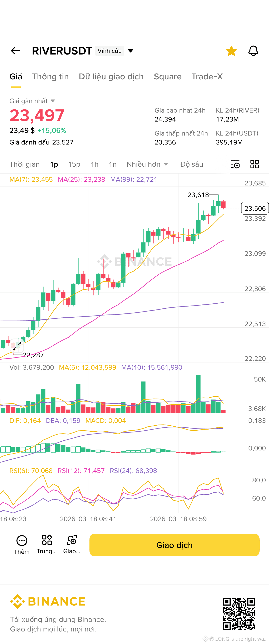Click the DEA: 0,159 label
This screenshot has height=644, width=269.
tap(63, 421)
